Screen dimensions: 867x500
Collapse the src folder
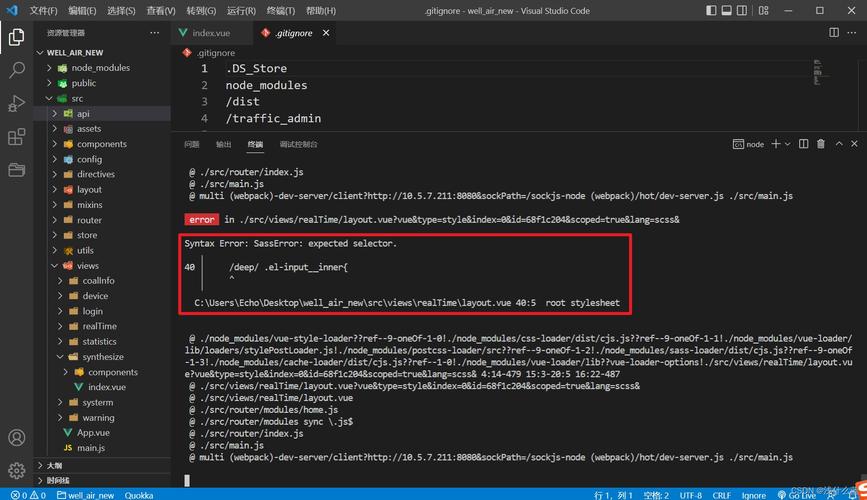coord(49,98)
